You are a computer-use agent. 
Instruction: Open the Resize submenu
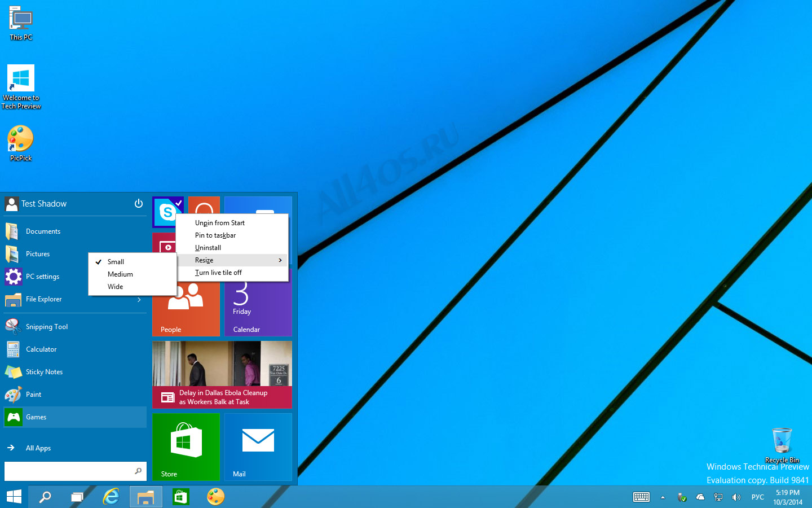coord(232,260)
